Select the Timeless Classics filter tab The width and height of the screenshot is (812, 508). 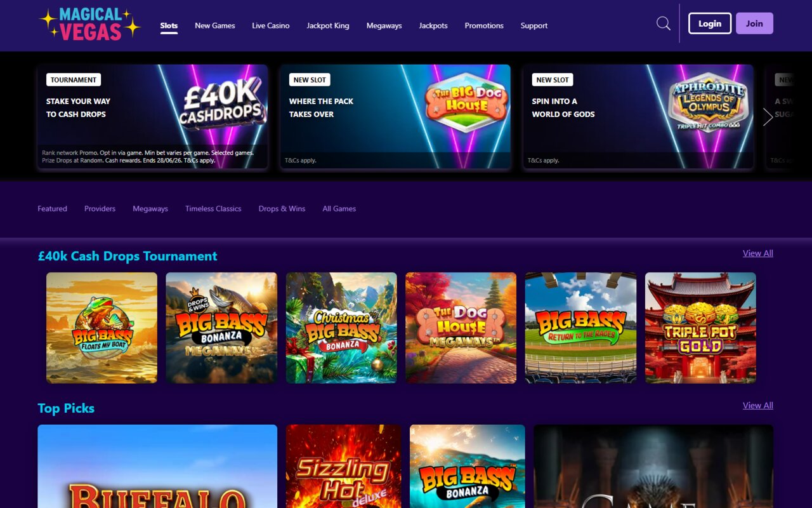[213, 209]
